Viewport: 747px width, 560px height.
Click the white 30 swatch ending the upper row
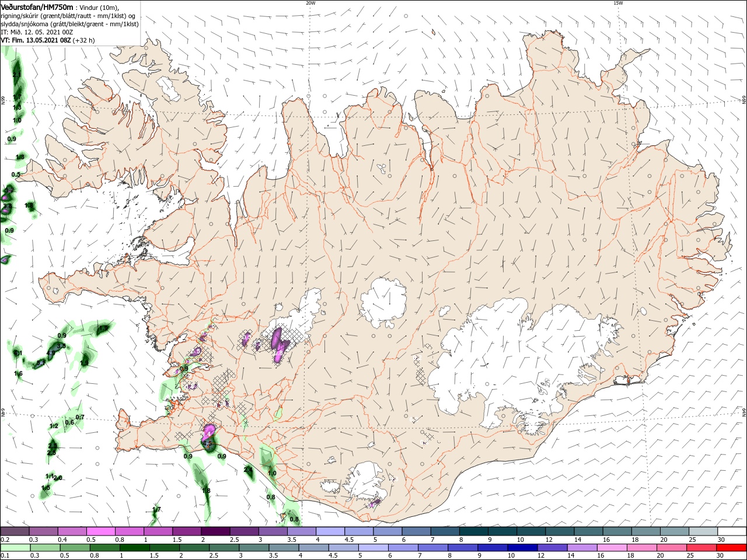click(x=732, y=531)
